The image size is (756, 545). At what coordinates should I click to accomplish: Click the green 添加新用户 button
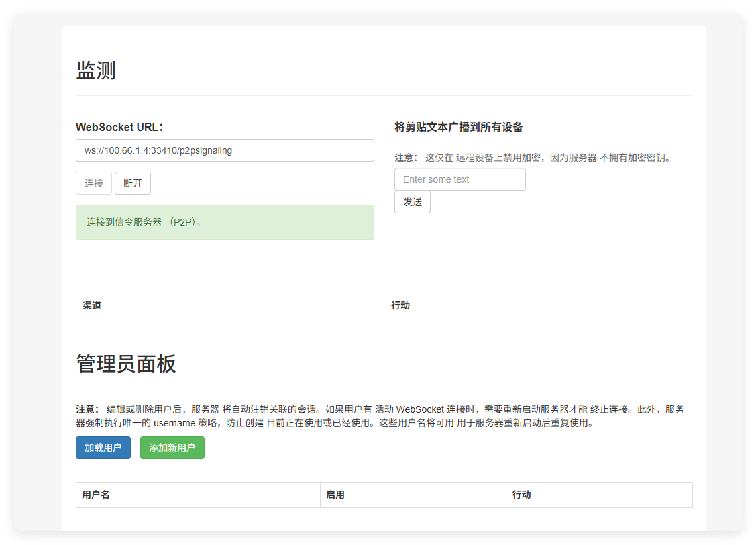coord(172,448)
